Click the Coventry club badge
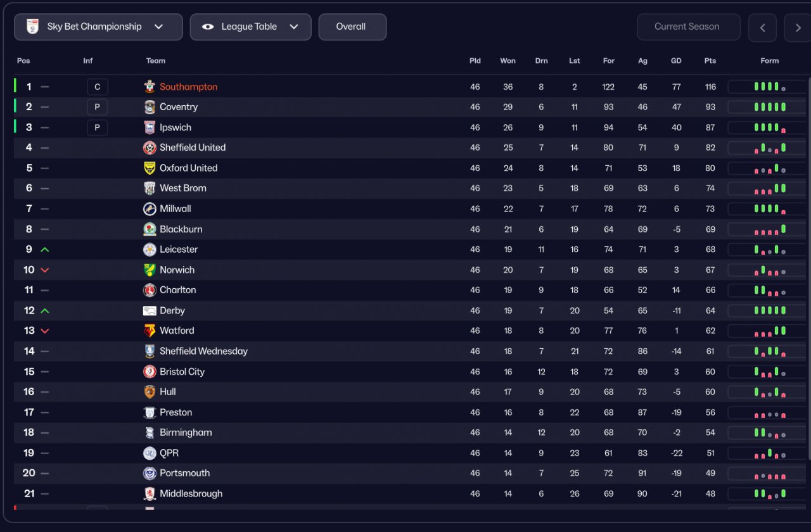The height and width of the screenshot is (532, 811). pyautogui.click(x=150, y=107)
